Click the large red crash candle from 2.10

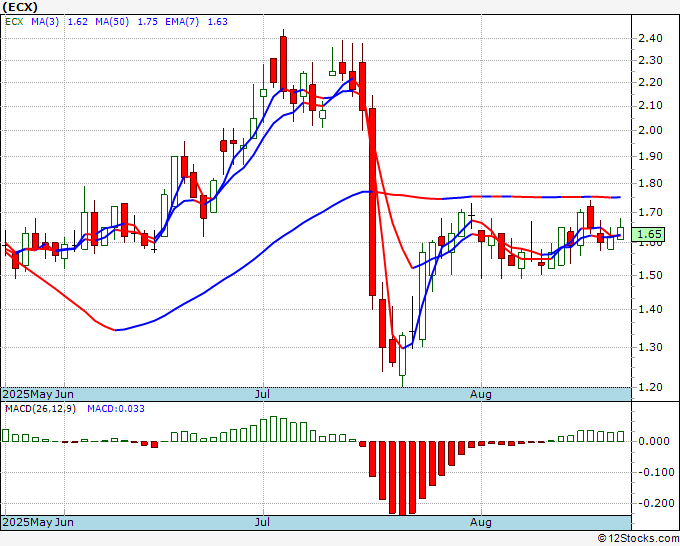click(x=373, y=202)
